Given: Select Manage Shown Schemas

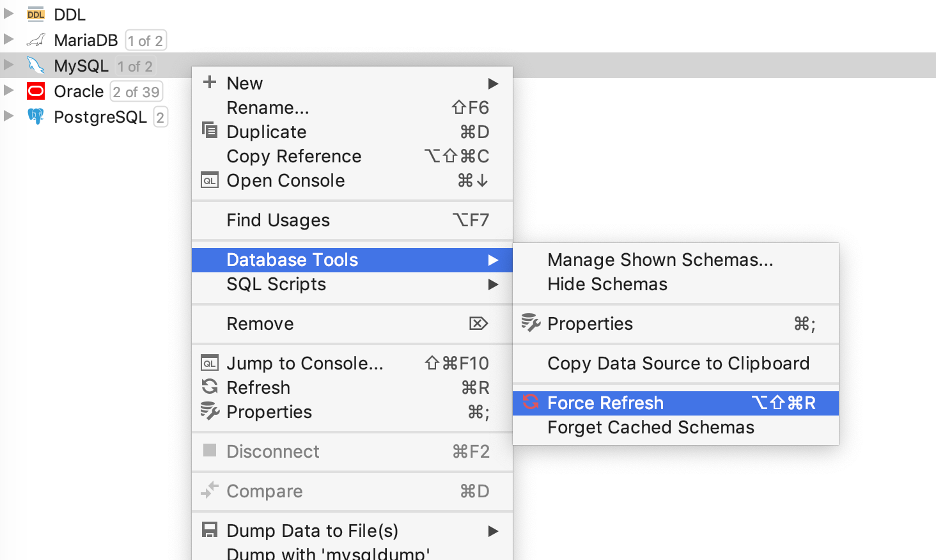Looking at the screenshot, I should point(660,260).
